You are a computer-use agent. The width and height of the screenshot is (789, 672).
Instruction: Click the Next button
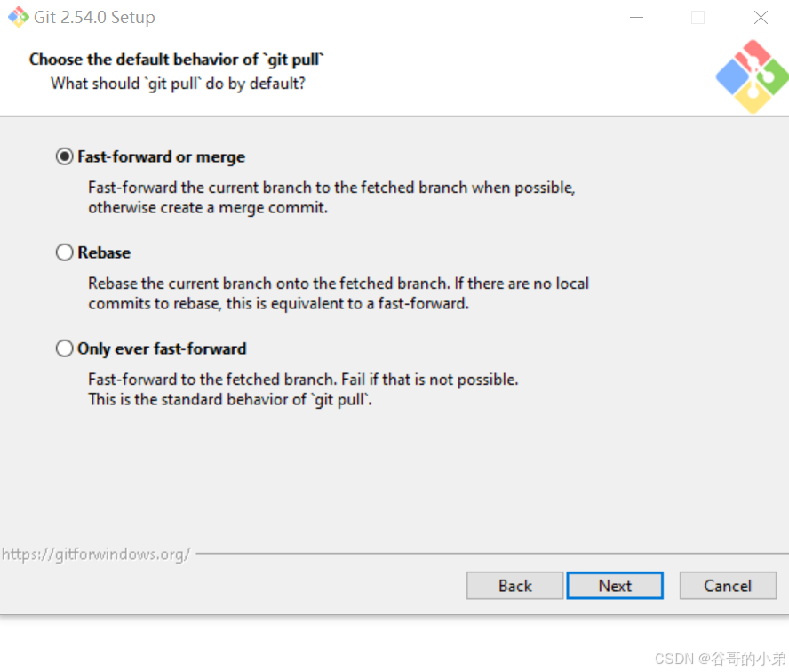(615, 586)
